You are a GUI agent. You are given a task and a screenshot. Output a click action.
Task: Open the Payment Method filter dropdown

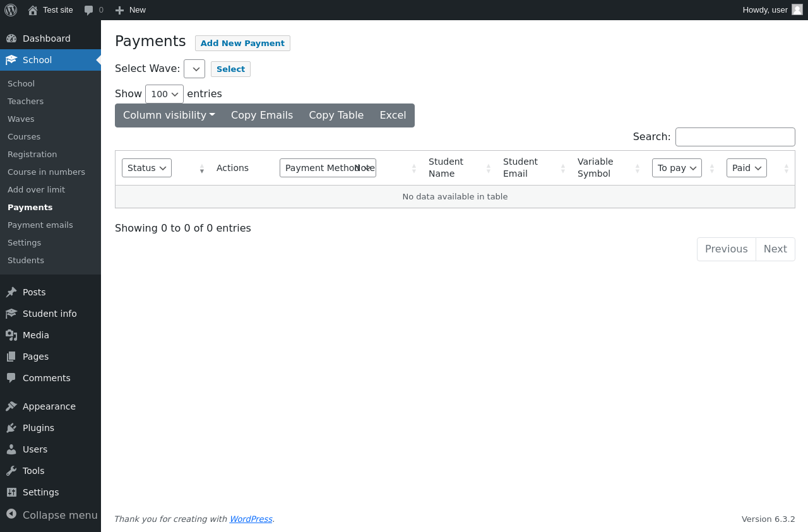tap(328, 168)
